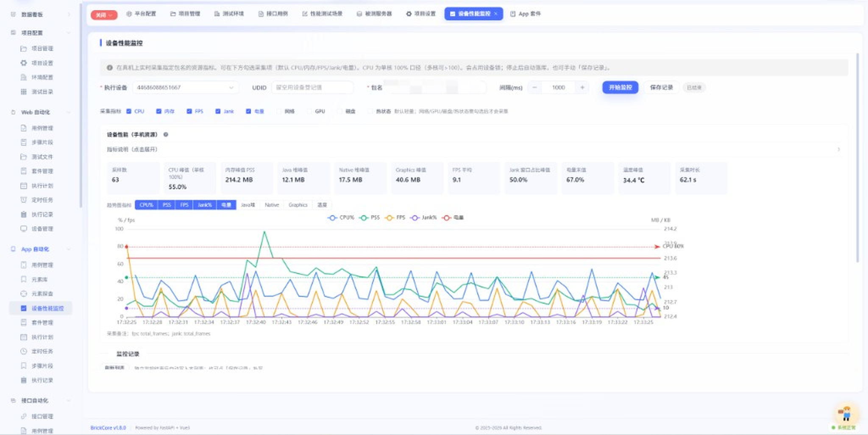Toggle the PSS trend chart button
Viewport: 868px width, 435px height.
coord(167,205)
